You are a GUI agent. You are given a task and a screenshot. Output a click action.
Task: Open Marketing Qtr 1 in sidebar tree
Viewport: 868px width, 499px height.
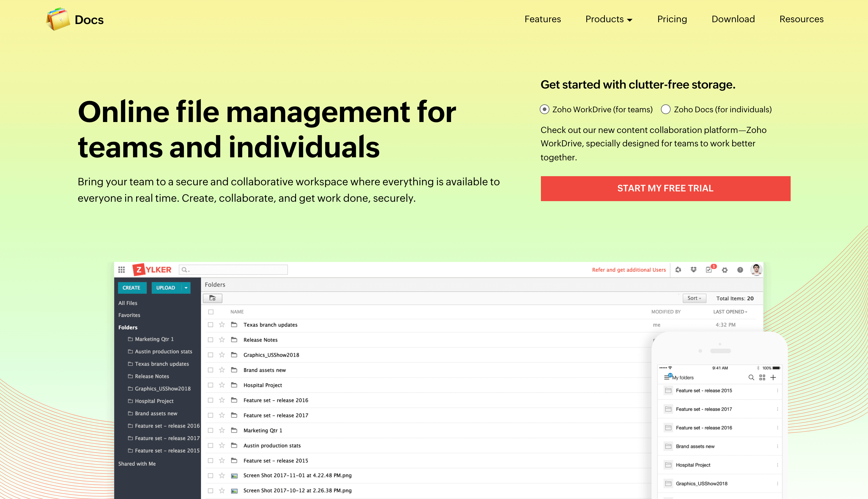coord(154,339)
